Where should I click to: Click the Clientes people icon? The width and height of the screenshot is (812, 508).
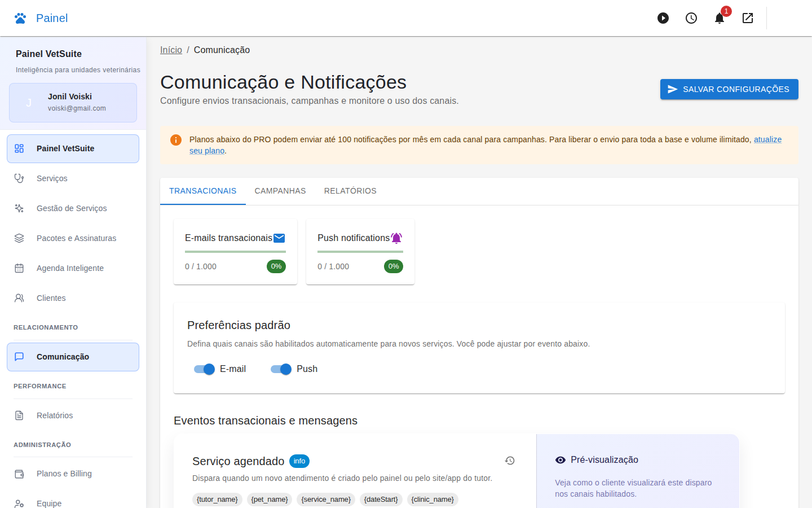coord(19,298)
